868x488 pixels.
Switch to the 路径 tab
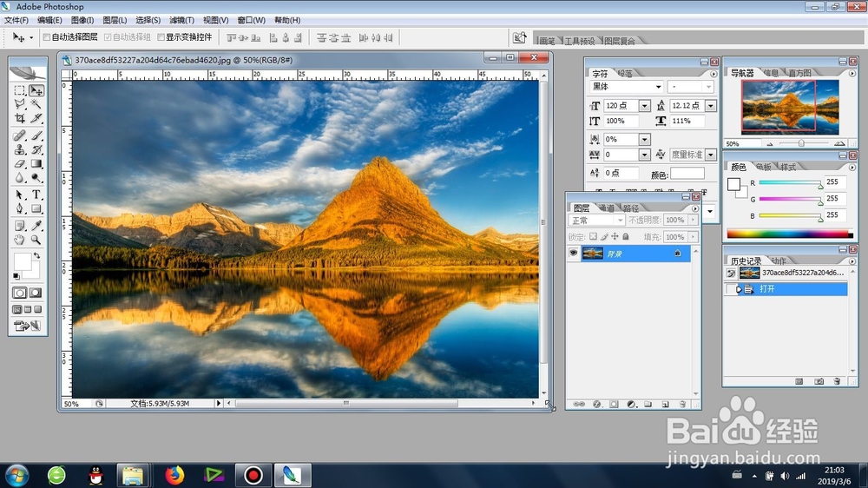pos(631,208)
